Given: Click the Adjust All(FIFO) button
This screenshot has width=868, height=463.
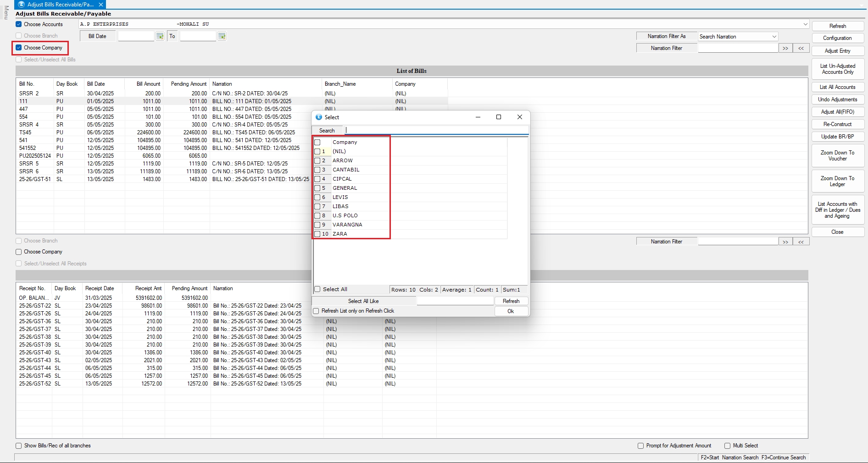Looking at the screenshot, I should [837, 112].
